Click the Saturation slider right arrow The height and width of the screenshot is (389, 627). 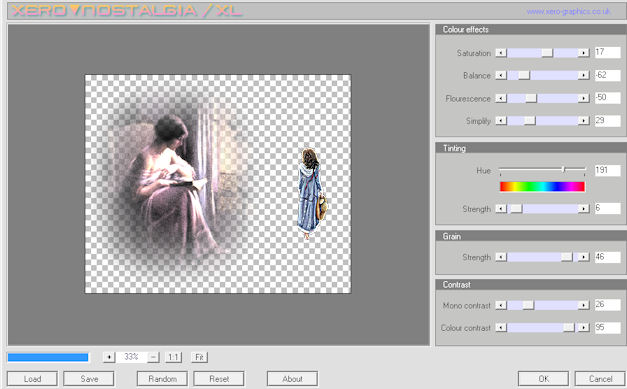(584, 53)
